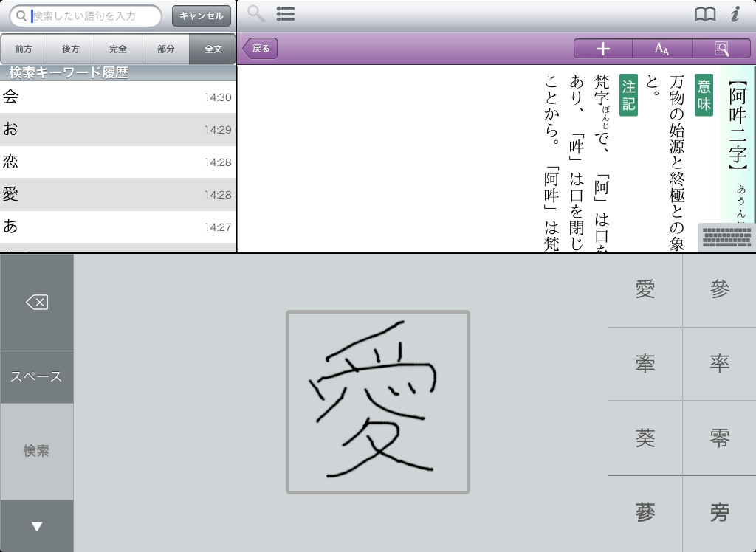Enable the 全文 full-text search mode
The width and height of the screenshot is (756, 552).
[213, 49]
